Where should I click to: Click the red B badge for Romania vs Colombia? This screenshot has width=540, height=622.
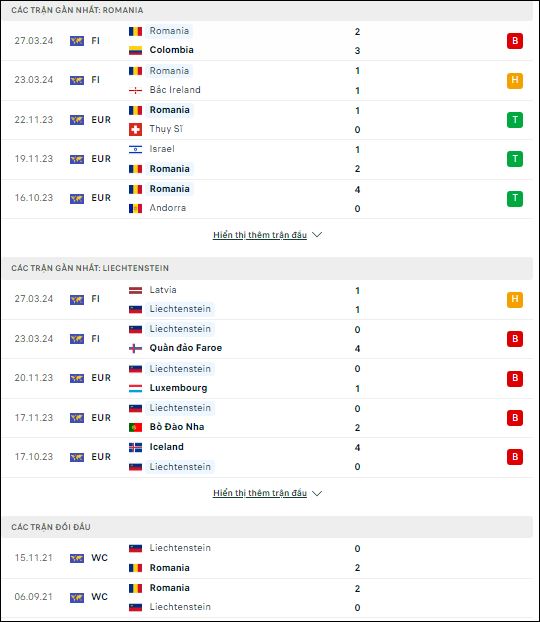515,40
